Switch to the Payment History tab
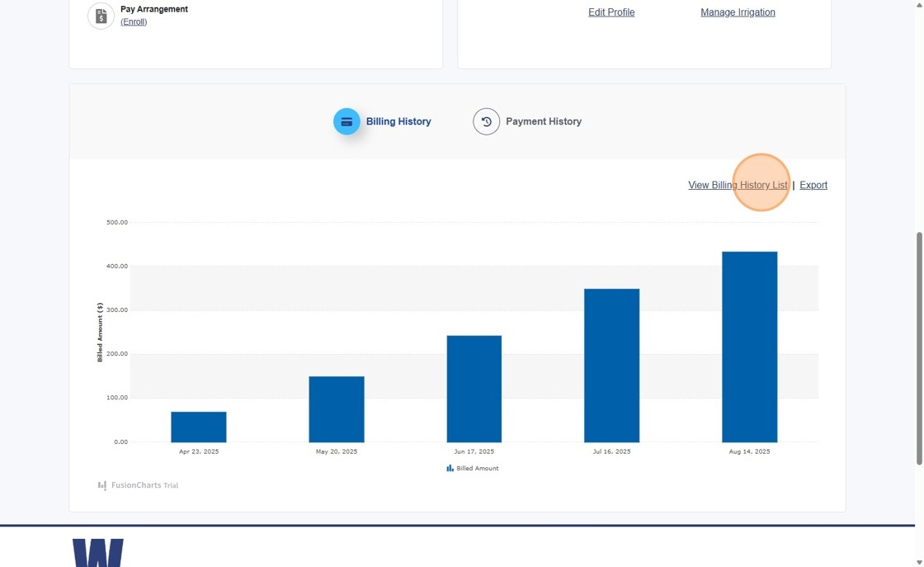The image size is (924, 567). coord(543,121)
